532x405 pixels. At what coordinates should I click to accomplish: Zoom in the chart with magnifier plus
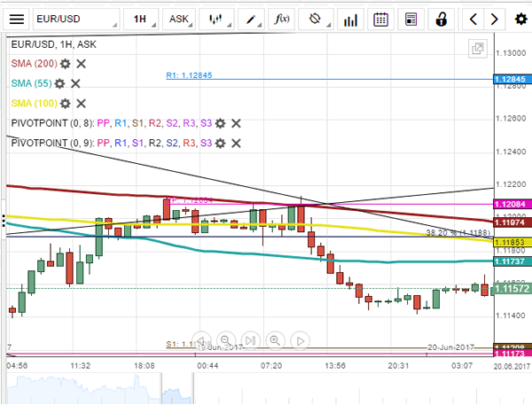276,341
